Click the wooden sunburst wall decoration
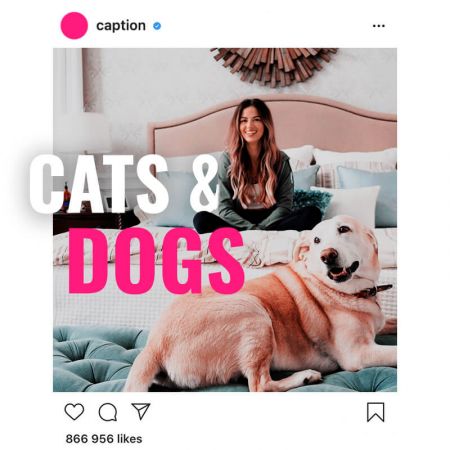Image resolution: width=450 pixels, height=450 pixels. tap(274, 65)
